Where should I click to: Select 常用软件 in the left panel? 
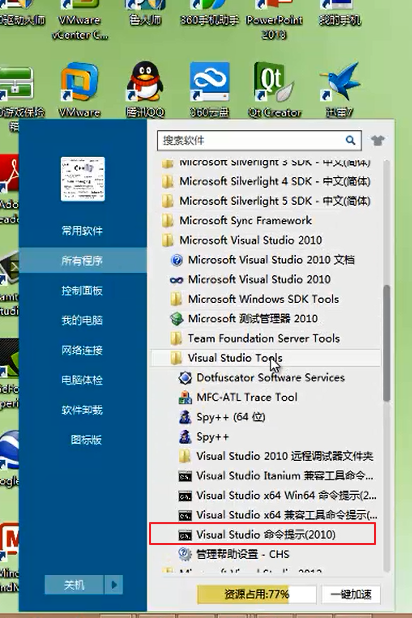(x=82, y=231)
